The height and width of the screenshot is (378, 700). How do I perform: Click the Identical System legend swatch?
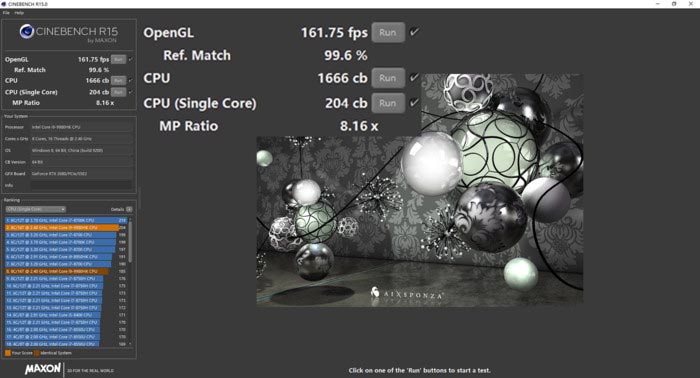(x=37, y=353)
